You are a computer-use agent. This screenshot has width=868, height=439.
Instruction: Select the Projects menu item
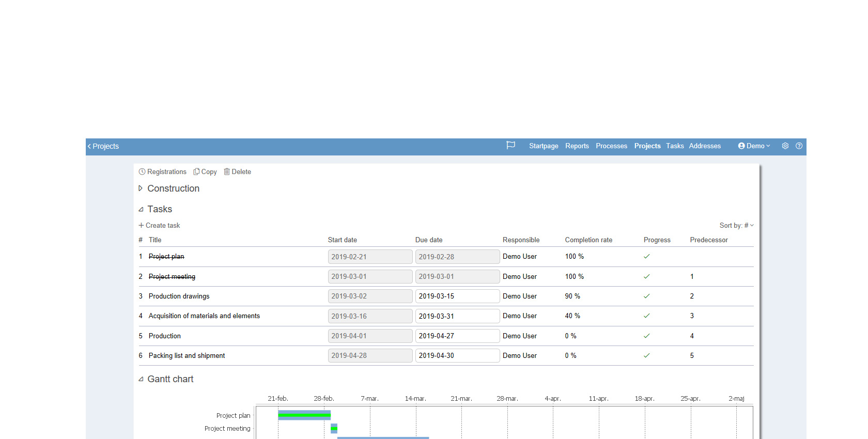point(647,146)
